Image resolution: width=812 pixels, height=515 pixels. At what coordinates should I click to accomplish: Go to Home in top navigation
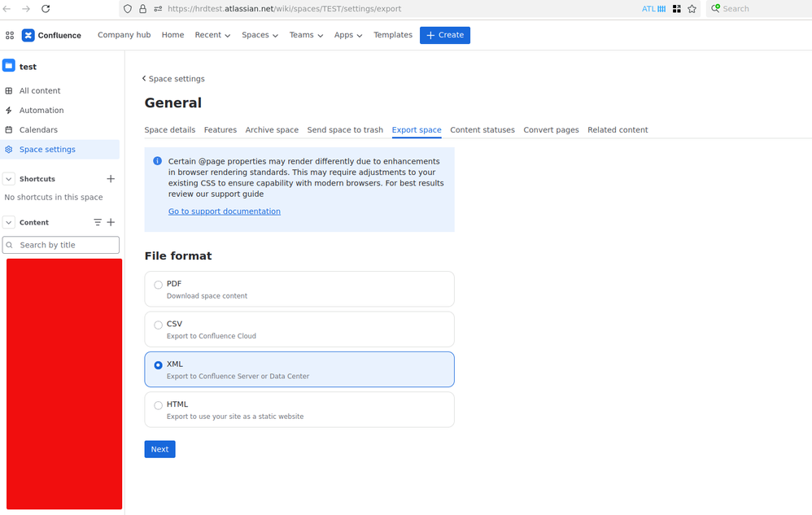pyautogui.click(x=173, y=35)
